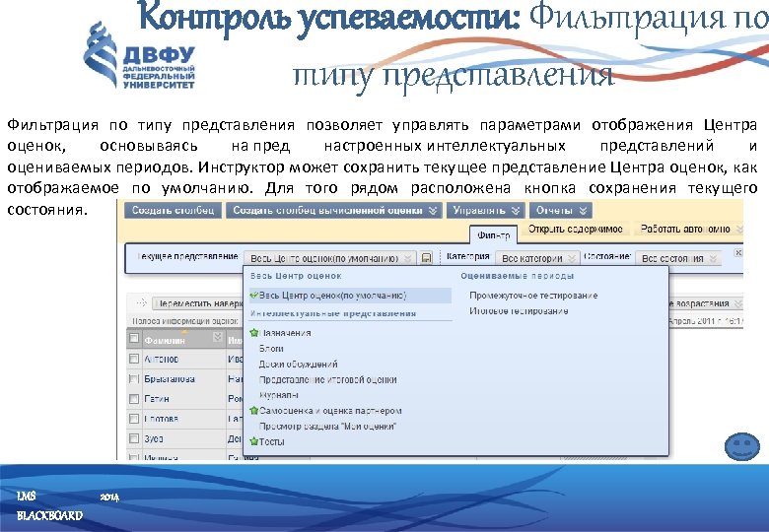Expand the Управлять menu
769x532 pixels.
point(485,211)
